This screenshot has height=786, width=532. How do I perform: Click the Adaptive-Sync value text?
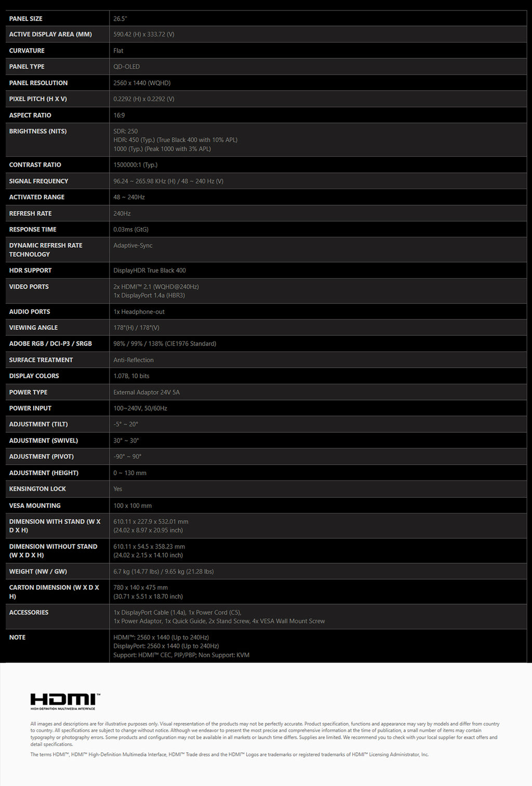(x=133, y=246)
